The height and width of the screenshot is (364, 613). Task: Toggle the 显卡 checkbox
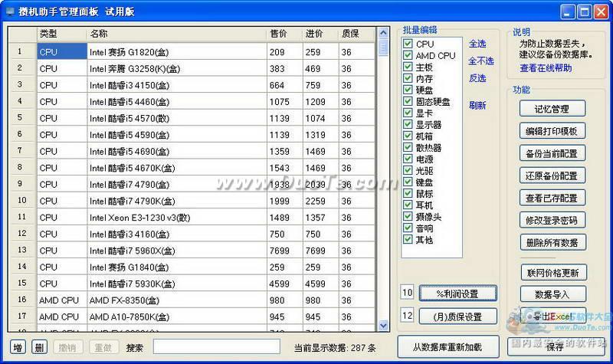(408, 113)
